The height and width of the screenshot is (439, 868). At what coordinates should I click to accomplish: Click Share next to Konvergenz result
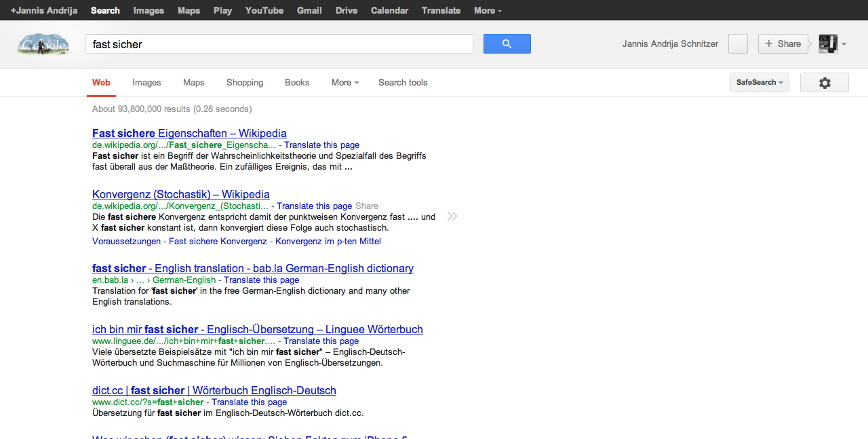click(367, 206)
